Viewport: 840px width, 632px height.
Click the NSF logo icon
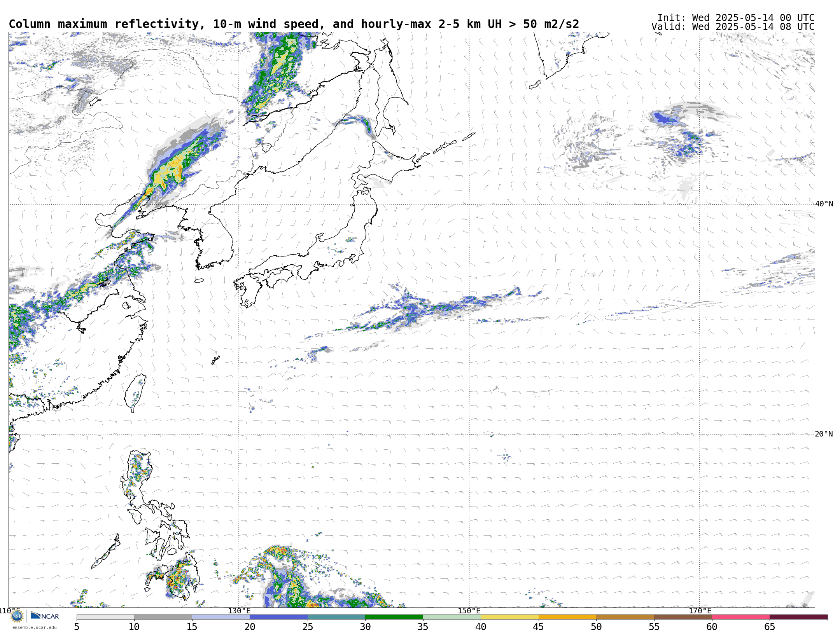(x=17, y=616)
